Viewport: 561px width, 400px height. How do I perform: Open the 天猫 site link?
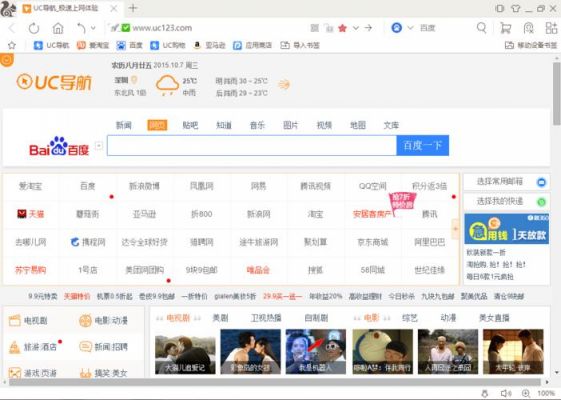point(31,214)
